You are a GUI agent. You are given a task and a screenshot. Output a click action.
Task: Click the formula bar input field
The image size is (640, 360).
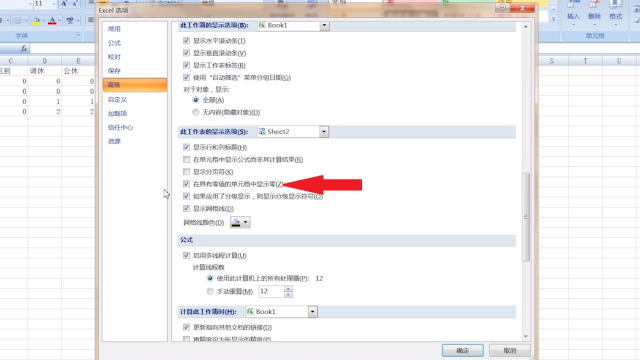point(62,49)
